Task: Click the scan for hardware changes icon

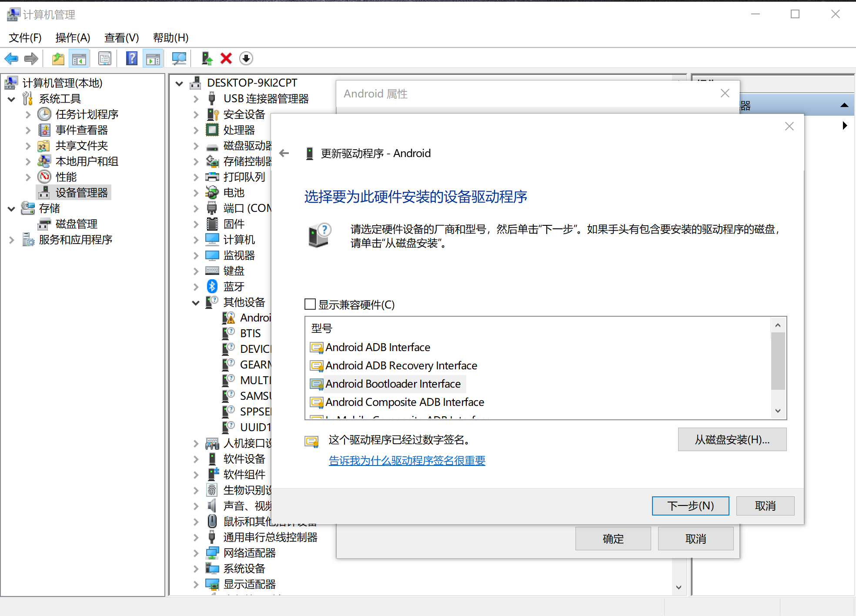Action: coord(179,58)
